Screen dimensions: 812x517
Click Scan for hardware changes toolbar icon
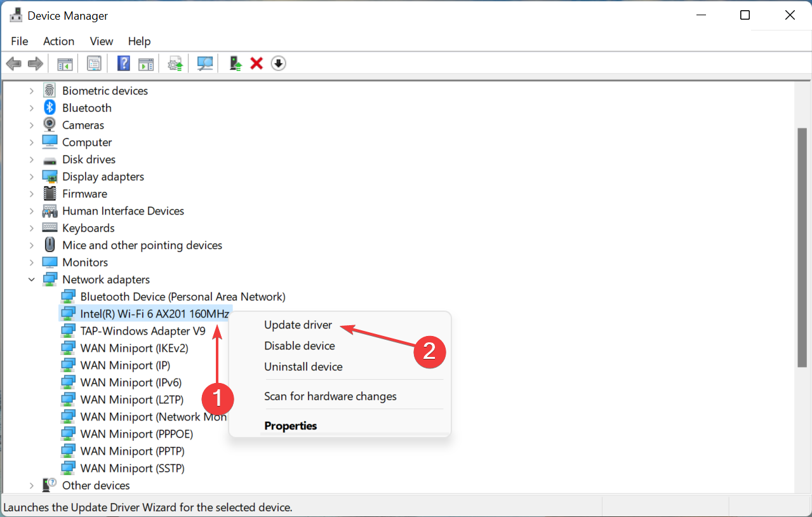tap(205, 64)
